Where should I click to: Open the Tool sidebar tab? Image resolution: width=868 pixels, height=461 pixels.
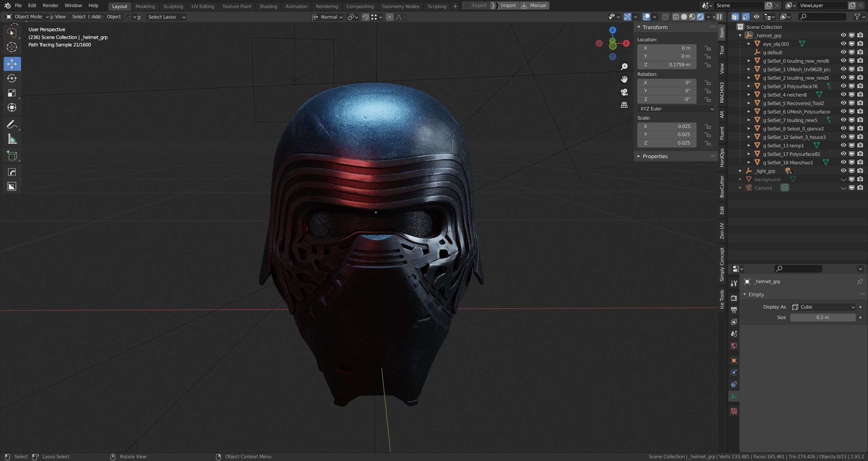(x=722, y=50)
